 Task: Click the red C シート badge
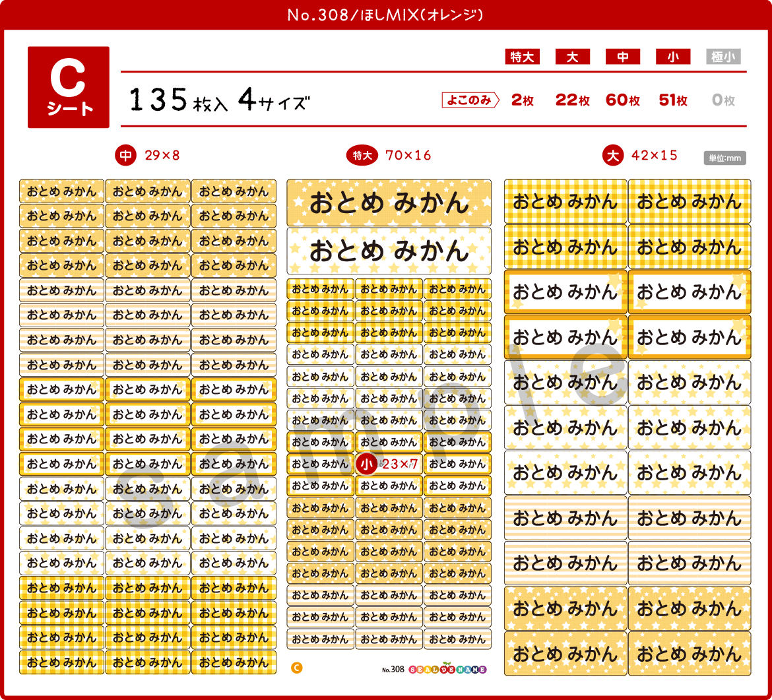pos(69,87)
